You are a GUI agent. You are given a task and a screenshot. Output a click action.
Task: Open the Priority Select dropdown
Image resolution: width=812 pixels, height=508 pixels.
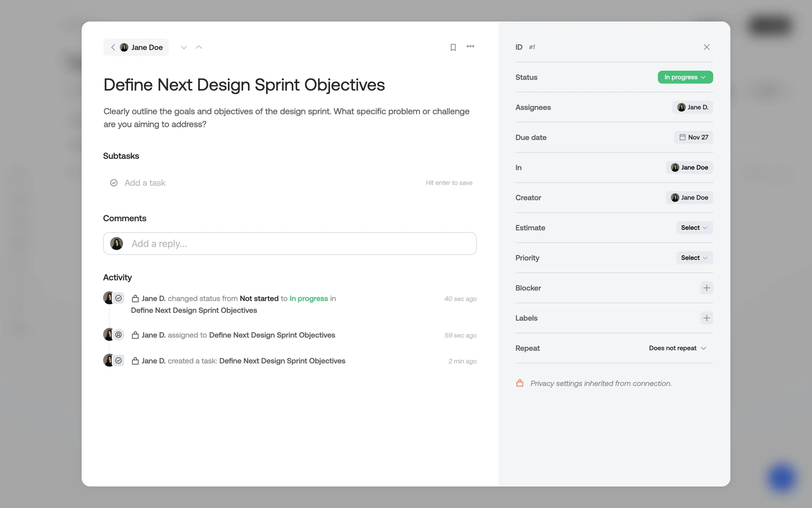694,258
